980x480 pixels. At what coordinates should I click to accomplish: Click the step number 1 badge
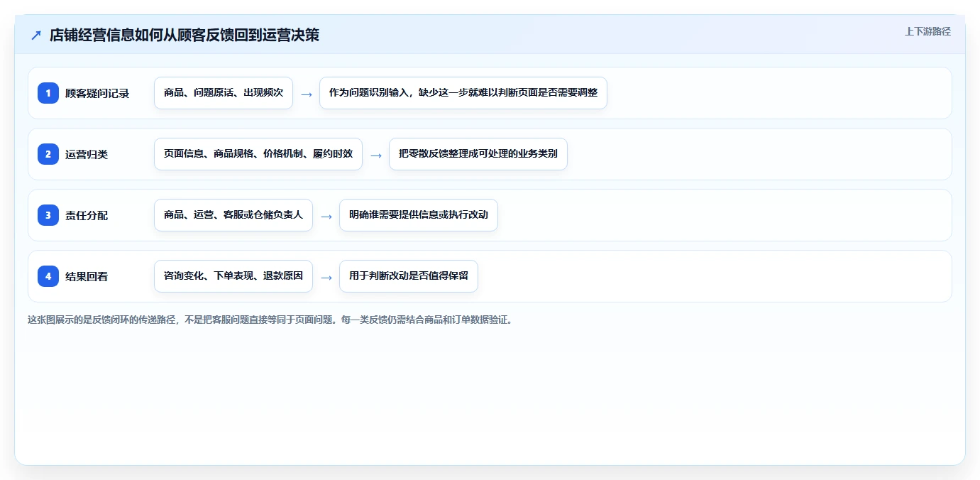pos(48,93)
